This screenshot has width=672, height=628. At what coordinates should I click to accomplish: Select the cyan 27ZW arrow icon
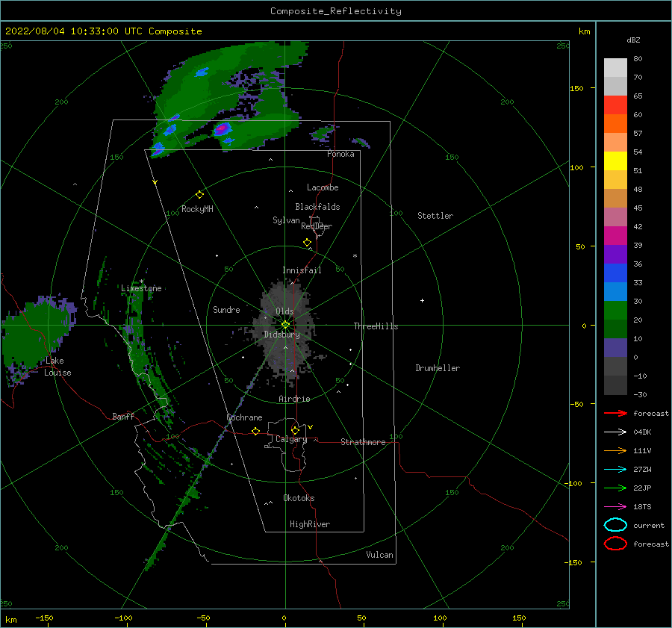tap(615, 470)
